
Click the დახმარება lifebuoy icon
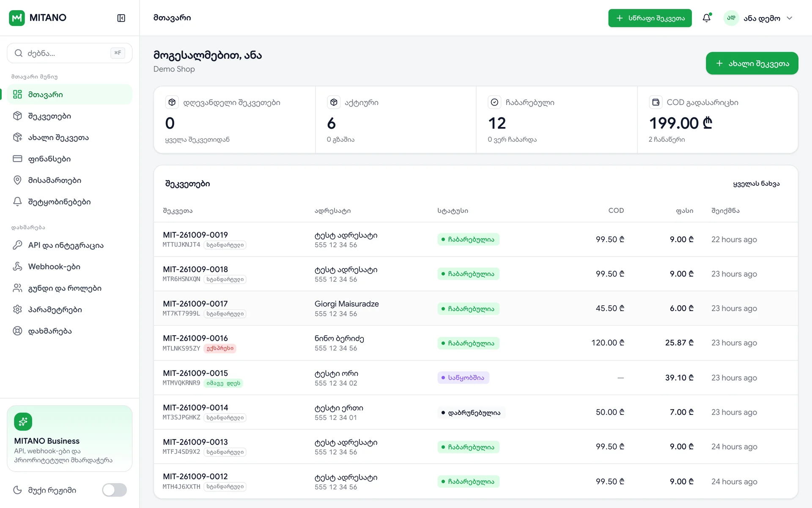click(x=17, y=331)
